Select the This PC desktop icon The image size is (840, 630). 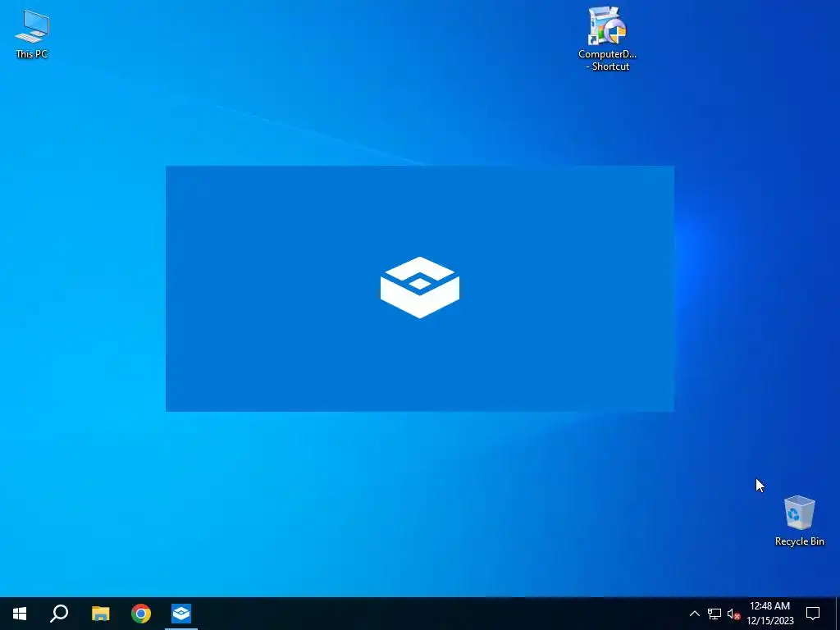pos(32,33)
